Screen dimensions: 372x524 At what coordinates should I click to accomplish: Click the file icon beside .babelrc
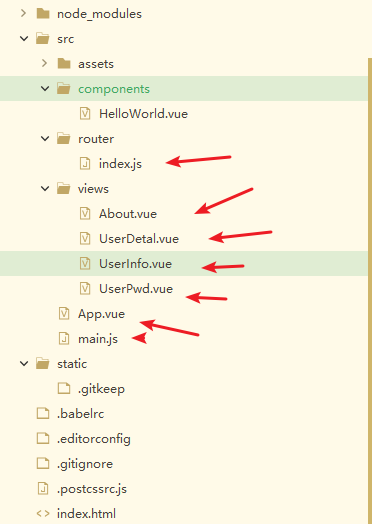(x=43, y=413)
